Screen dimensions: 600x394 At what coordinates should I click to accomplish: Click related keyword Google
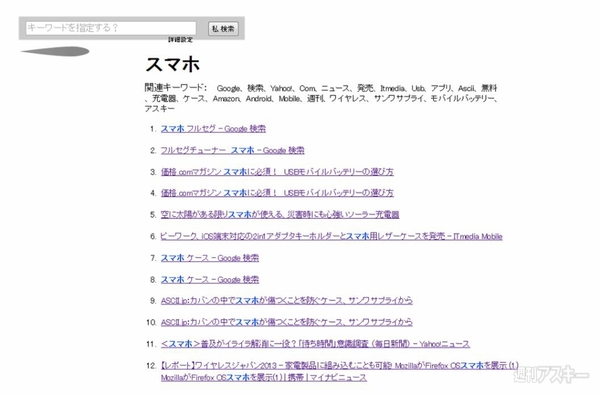(228, 88)
